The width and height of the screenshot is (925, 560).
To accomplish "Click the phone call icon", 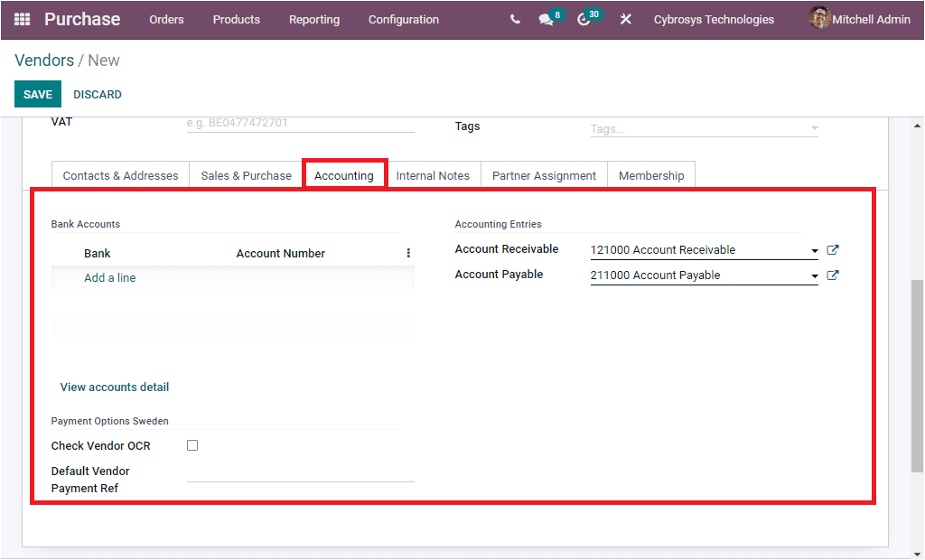I will click(514, 19).
